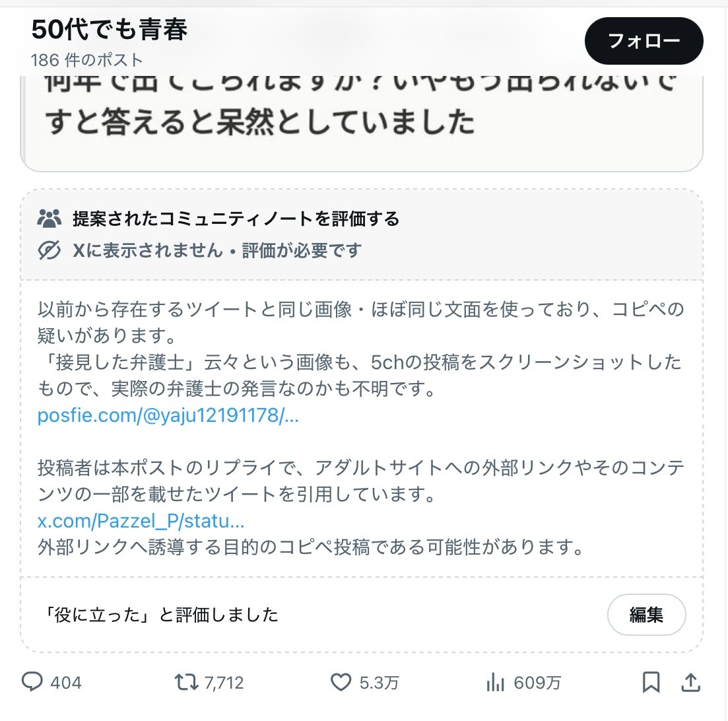Viewport: 728px width, 721px height.
Task: Click the フォロー follow button
Action: (x=644, y=41)
